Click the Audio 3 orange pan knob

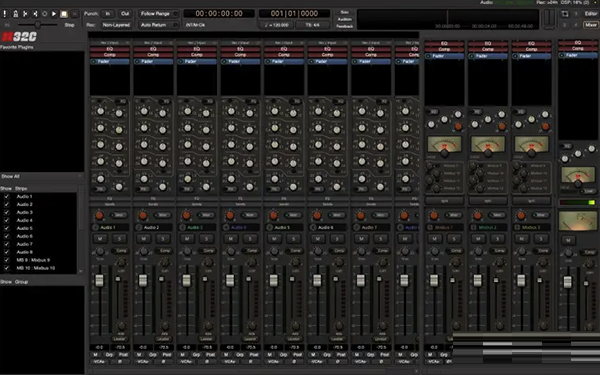186,215
